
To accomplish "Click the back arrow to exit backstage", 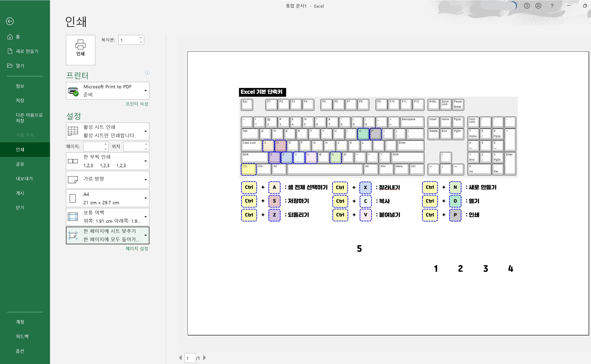I will 10,21.
